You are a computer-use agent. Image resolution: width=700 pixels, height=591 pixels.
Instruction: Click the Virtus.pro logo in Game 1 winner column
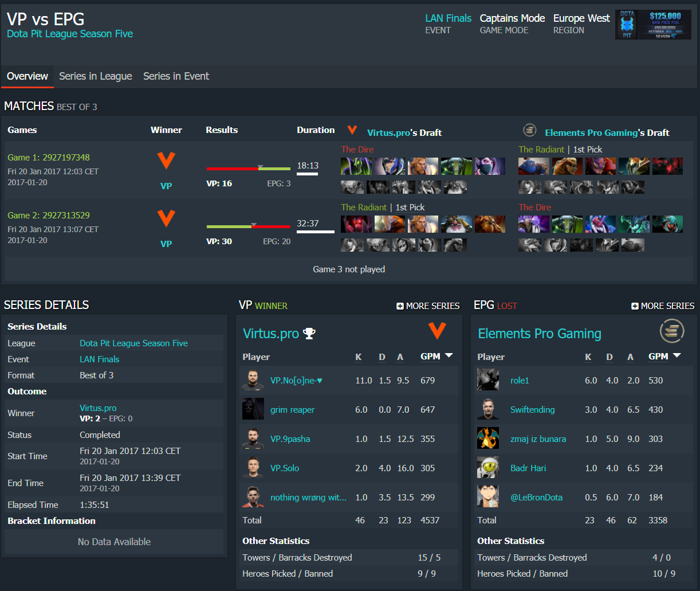[x=166, y=161]
